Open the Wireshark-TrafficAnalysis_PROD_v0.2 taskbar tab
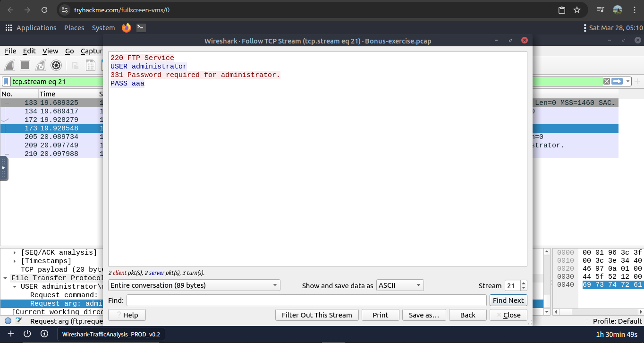Image resolution: width=644 pixels, height=343 pixels. click(111, 334)
